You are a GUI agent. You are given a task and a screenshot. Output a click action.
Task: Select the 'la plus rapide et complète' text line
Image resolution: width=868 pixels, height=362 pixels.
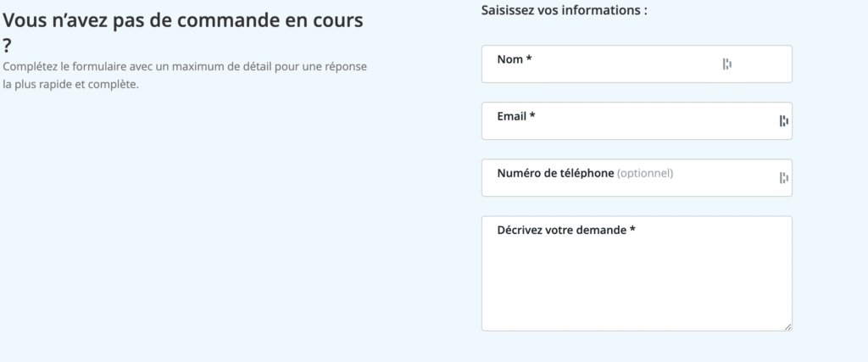coord(71,86)
